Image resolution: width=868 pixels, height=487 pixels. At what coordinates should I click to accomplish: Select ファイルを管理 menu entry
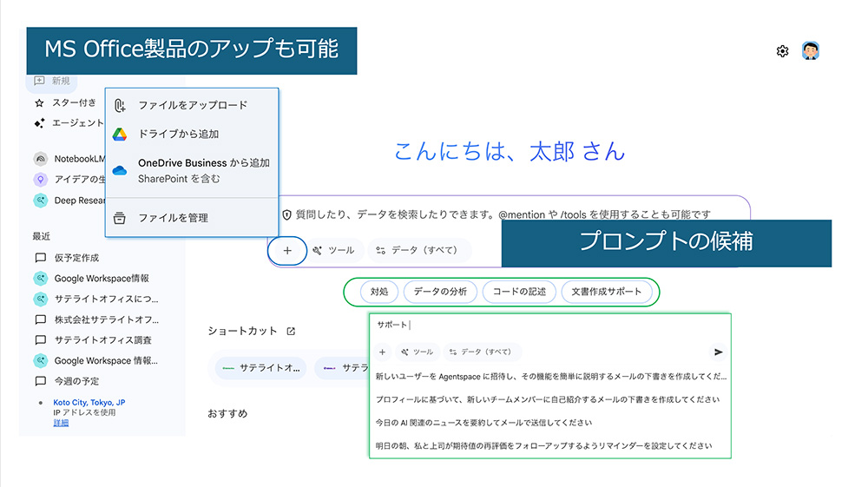point(173,218)
